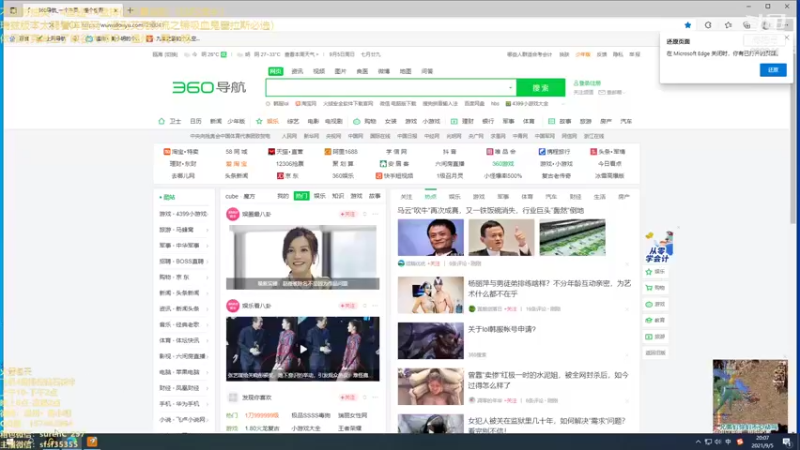This screenshot has height=450, width=800.
Task: Close the restore pages popup
Action: (787, 38)
